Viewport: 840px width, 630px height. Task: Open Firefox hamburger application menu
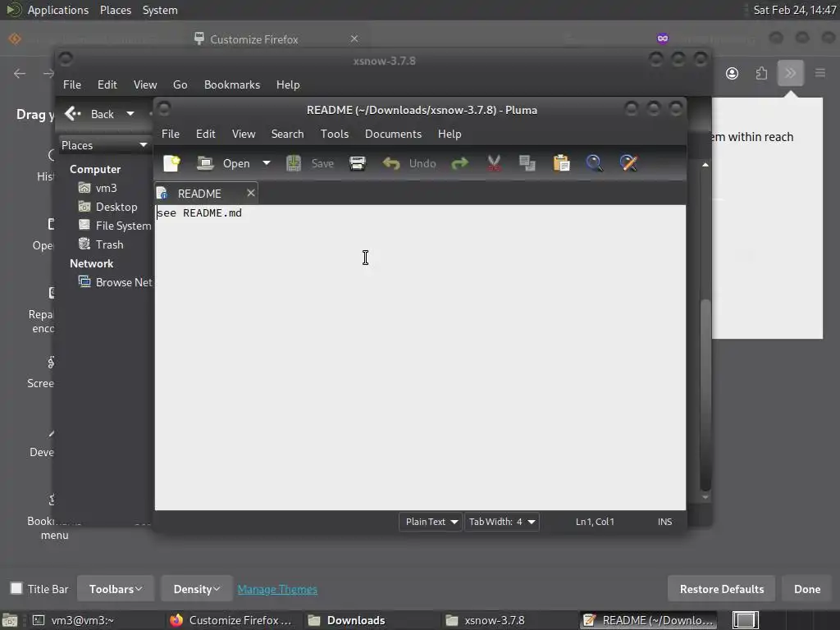pos(819,73)
